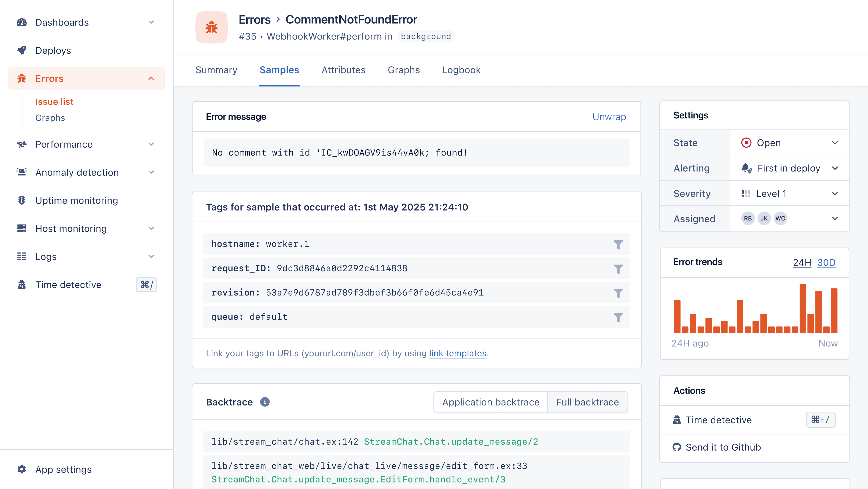Screen dimensions: 868x489
Task: Switch to the Attributes tab
Action: click(343, 70)
